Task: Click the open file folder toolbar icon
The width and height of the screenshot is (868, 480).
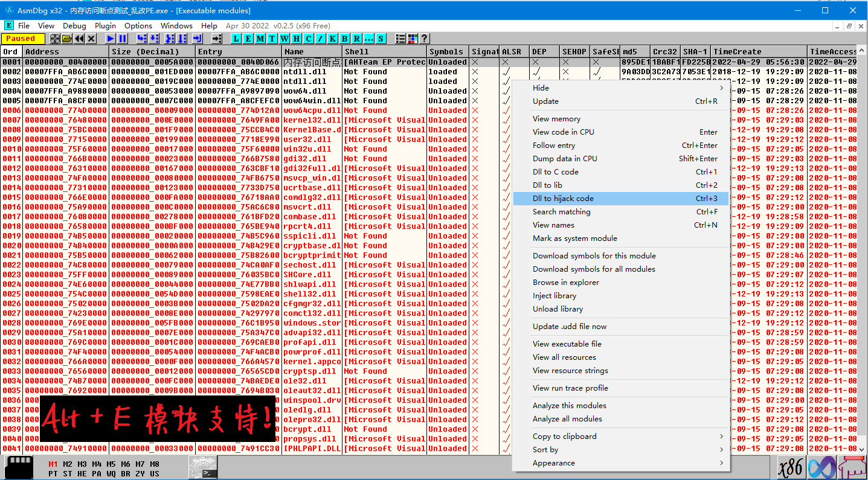Action: (67, 39)
